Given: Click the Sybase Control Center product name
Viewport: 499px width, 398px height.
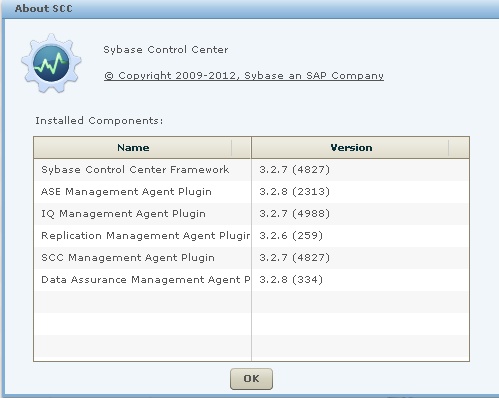Looking at the screenshot, I should point(166,50).
